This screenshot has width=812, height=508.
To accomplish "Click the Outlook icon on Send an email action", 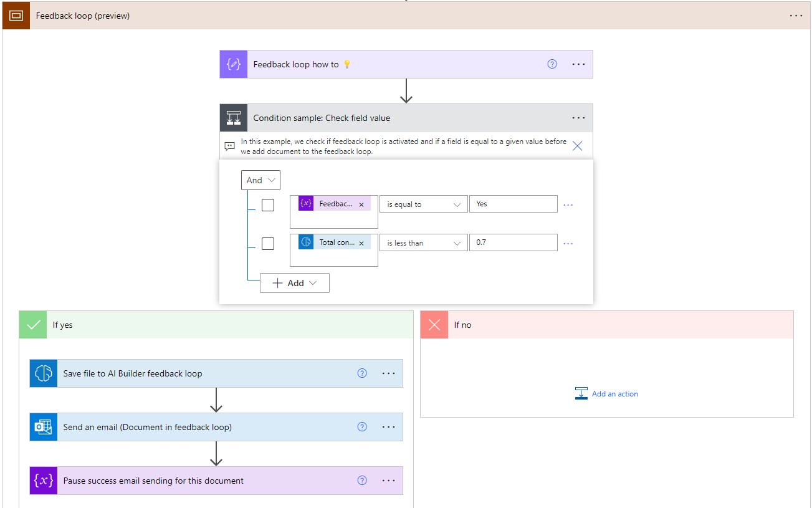I will tap(43, 427).
